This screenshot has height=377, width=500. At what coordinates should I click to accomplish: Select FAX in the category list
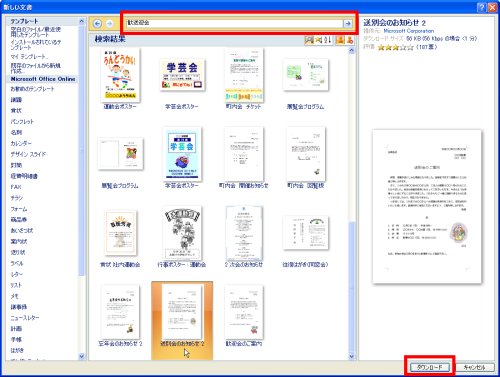point(16,187)
